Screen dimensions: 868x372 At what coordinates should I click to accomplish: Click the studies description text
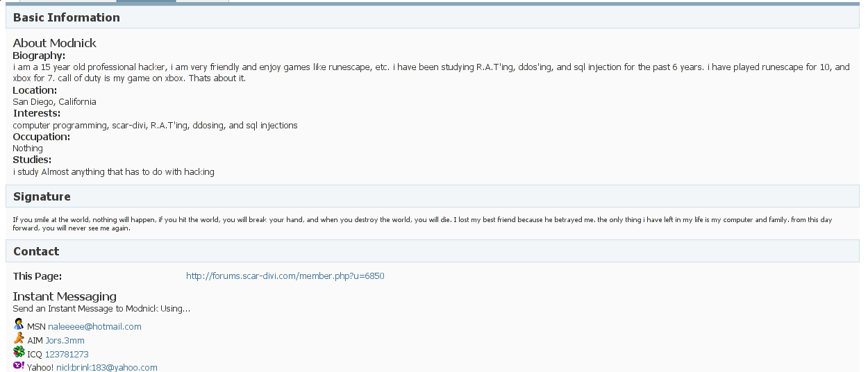113,171
